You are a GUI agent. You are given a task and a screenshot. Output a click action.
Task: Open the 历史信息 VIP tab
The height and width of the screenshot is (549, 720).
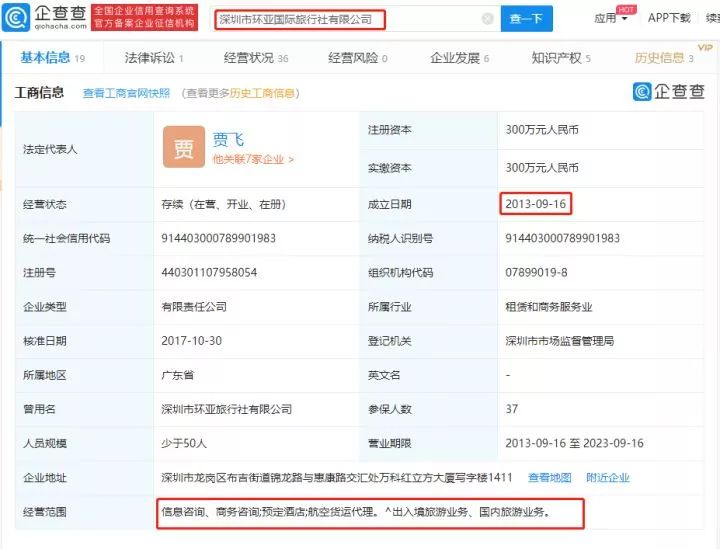click(x=664, y=58)
